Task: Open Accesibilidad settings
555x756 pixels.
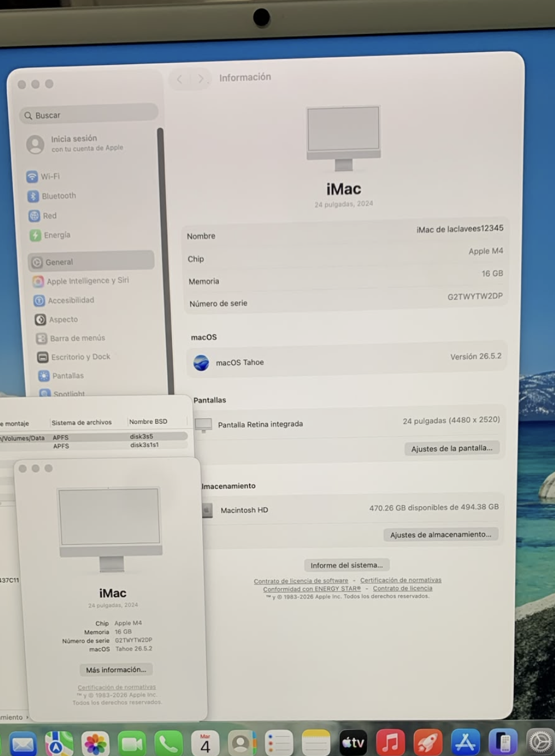Action: tap(65, 300)
